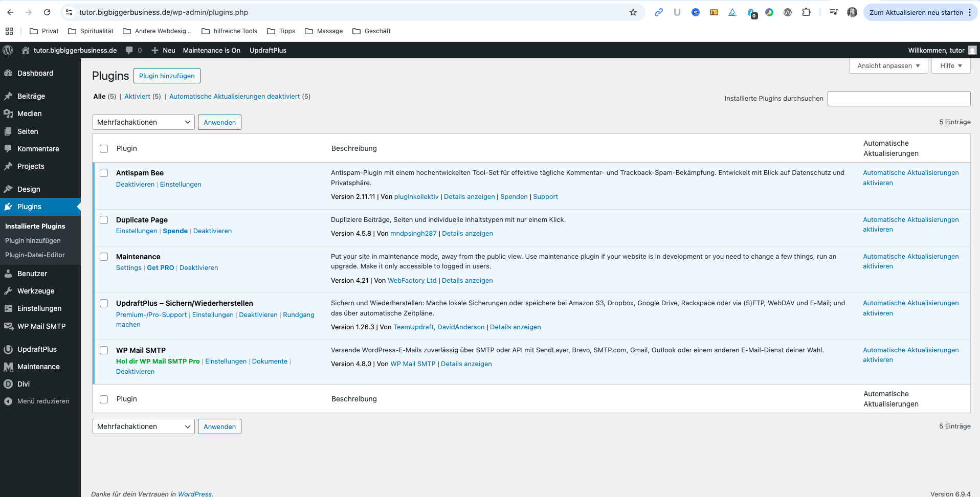This screenshot has height=497, width=980.
Task: Check the Duplicate Page checkbox
Action: (104, 220)
